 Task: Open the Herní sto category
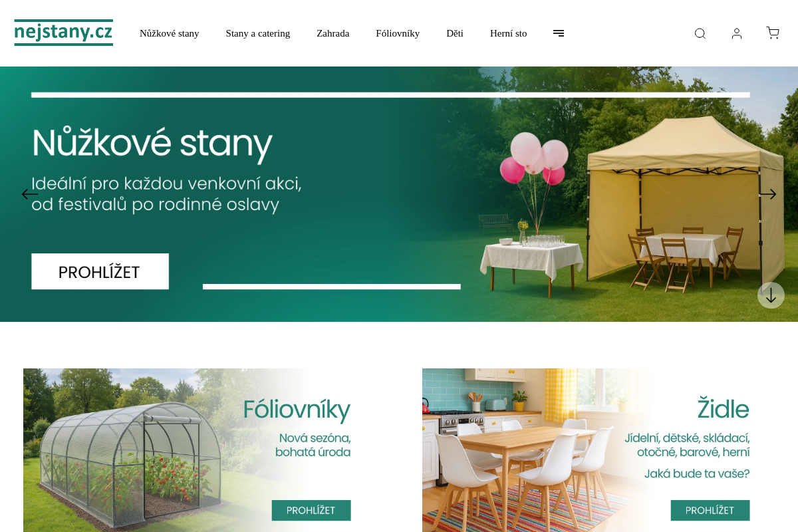tap(509, 33)
